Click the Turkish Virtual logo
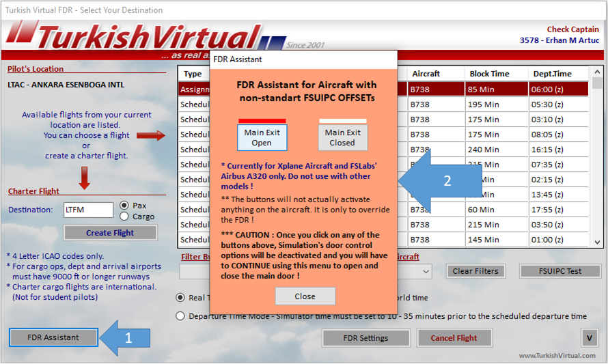 tap(148, 37)
